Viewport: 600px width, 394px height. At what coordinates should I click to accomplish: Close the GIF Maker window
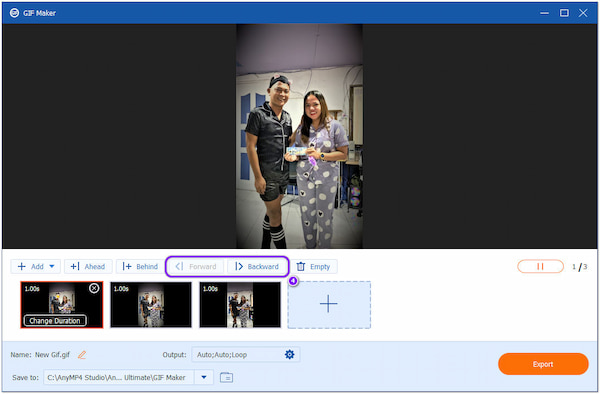(583, 13)
